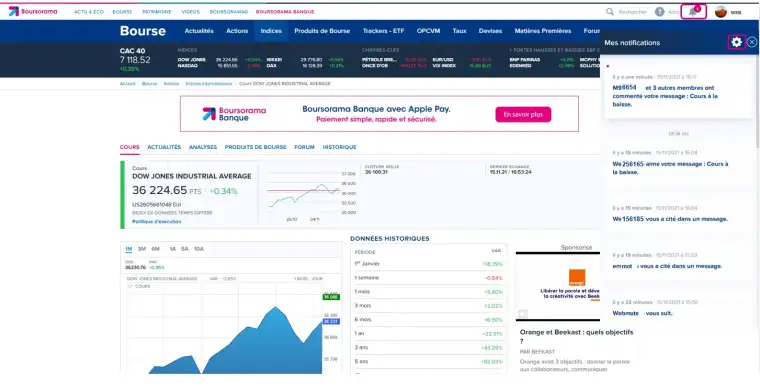Select the 1A chart period
Image resolution: width=760 pixels, height=388 pixels.
point(173,249)
